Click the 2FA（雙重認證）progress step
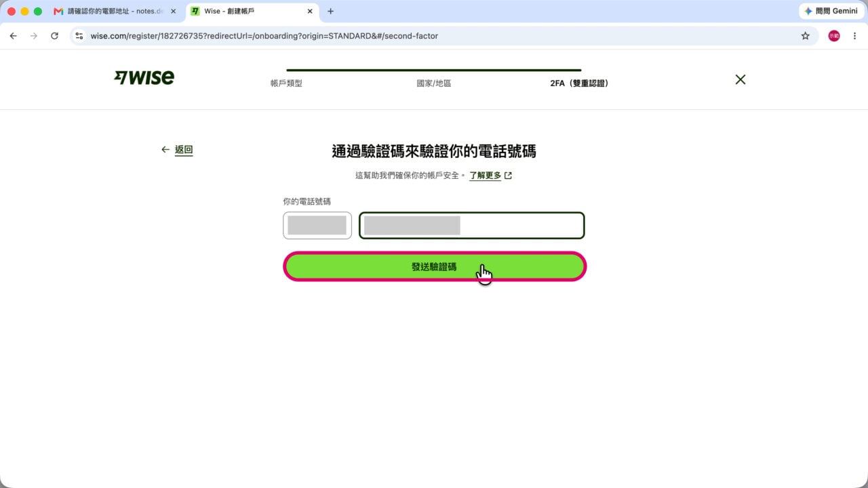The width and height of the screenshot is (868, 488). coord(580,83)
